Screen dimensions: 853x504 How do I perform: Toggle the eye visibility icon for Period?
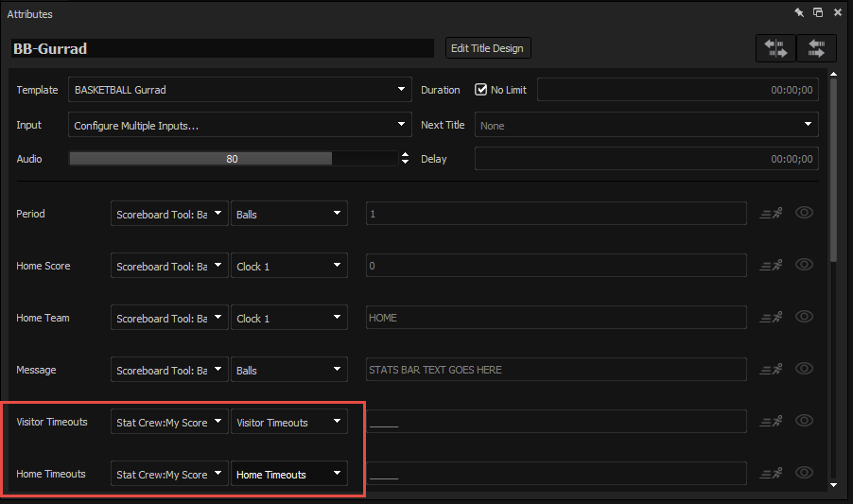point(804,214)
